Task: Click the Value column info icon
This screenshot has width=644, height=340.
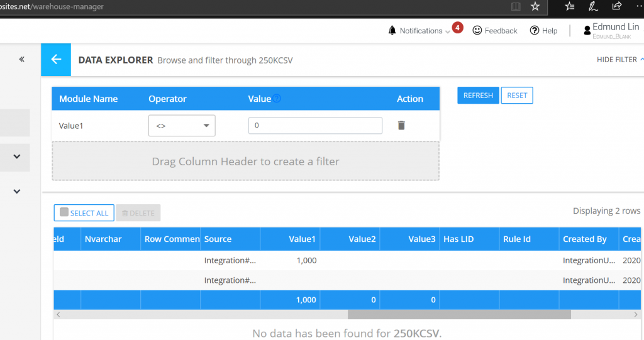Action: 277,99
